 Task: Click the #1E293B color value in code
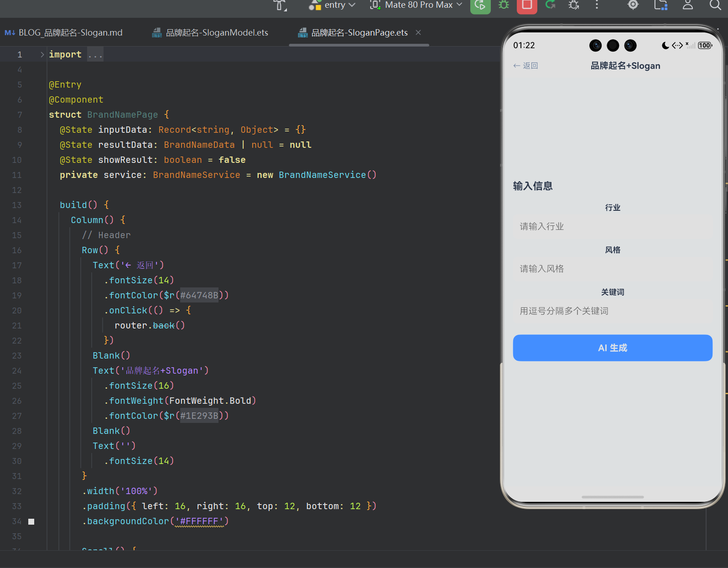[199, 416]
